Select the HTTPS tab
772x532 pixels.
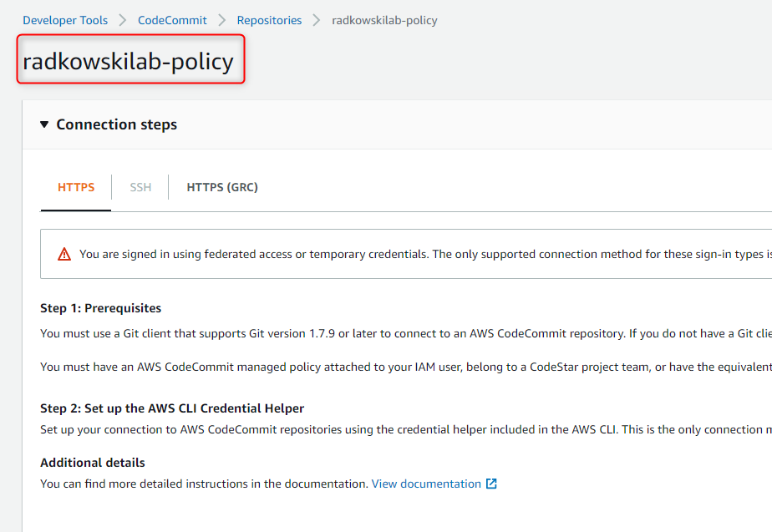pyautogui.click(x=76, y=187)
